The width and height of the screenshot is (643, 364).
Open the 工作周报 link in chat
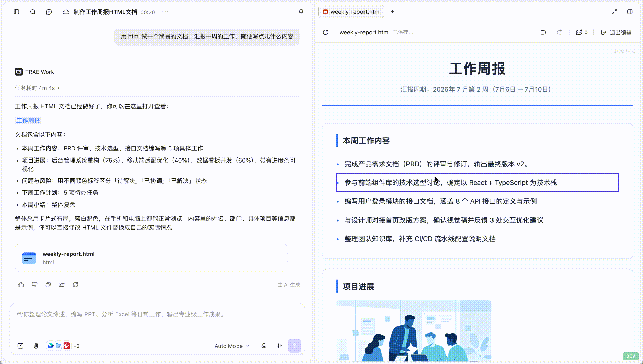(28, 121)
